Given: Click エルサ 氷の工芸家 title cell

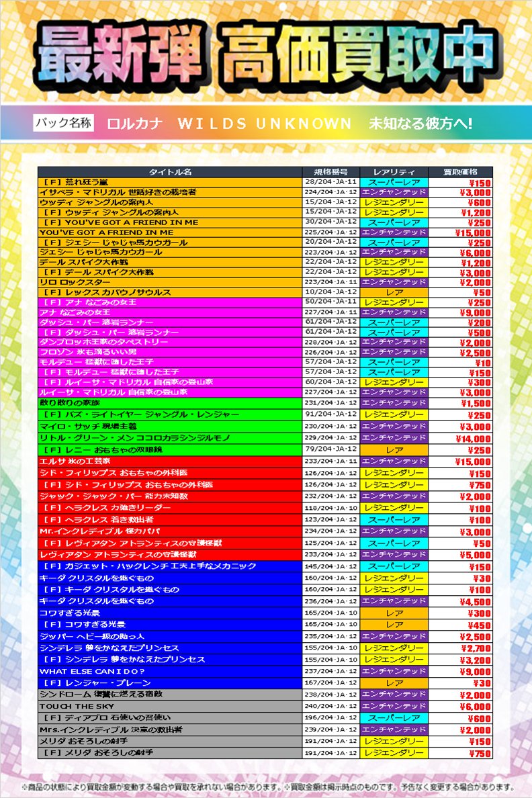Looking at the screenshot, I should 170,461.
